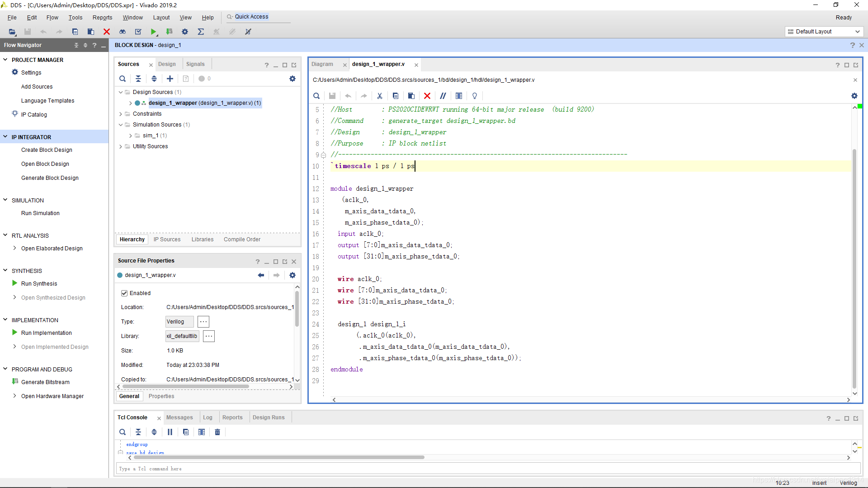Collapse the PROJECT MANAGER section
Screen dimensions: 868x488
(x=5, y=60)
